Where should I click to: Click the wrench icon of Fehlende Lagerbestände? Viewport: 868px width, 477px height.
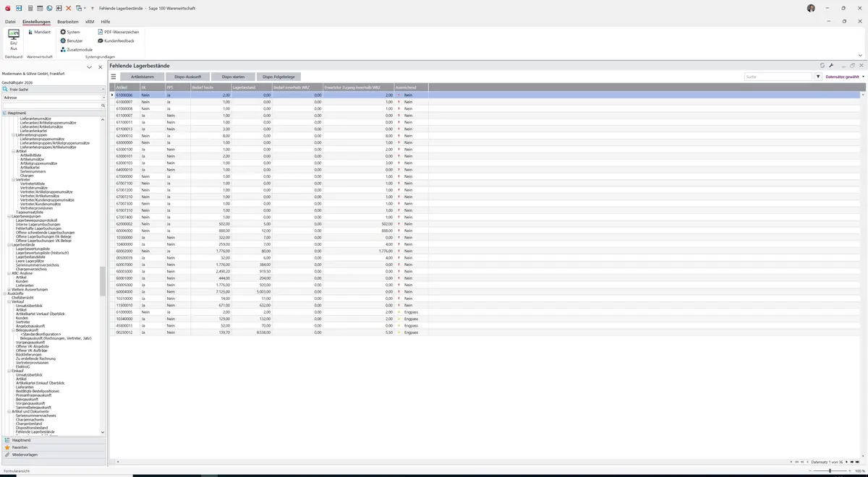pos(832,66)
